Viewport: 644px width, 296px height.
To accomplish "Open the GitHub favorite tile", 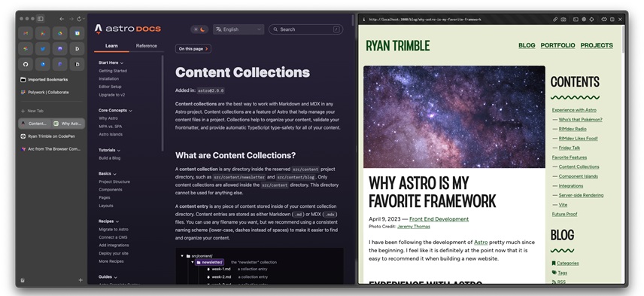I will click(x=26, y=64).
